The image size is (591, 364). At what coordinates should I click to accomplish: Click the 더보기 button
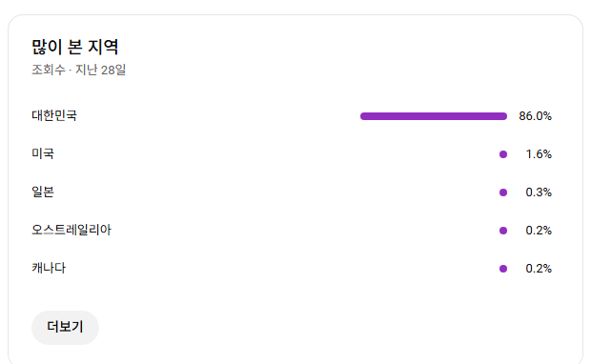(65, 328)
